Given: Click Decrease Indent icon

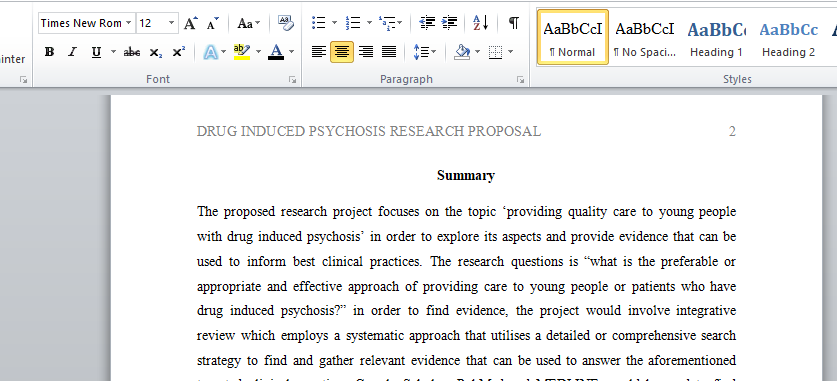Looking at the screenshot, I should (427, 23).
